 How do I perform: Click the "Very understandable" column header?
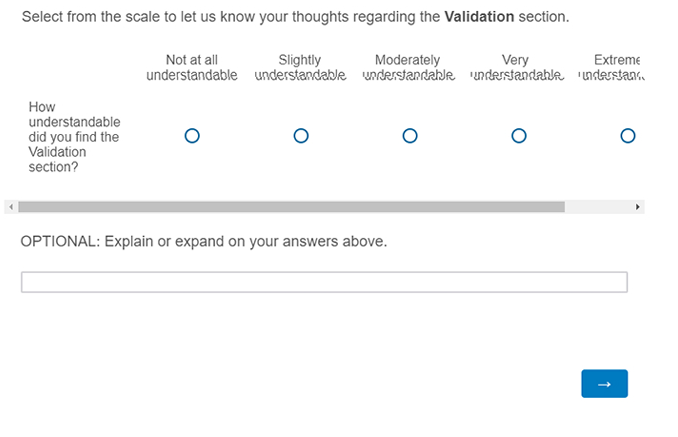pos(516,68)
